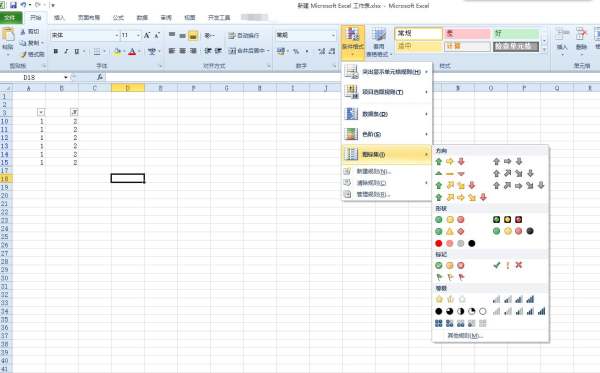Viewport: 600px width, 373px height.
Task: Select the 5 colored arrows icon set
Action: coord(461,197)
